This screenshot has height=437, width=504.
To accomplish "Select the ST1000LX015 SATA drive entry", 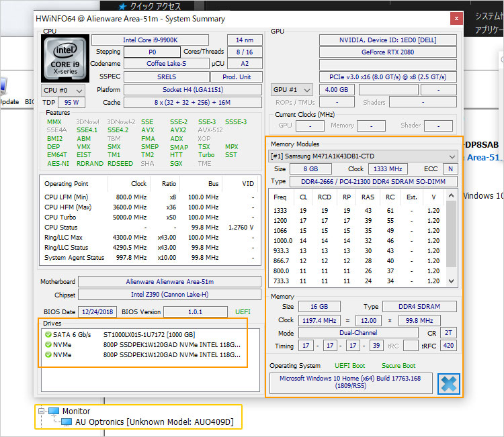I will click(149, 334).
